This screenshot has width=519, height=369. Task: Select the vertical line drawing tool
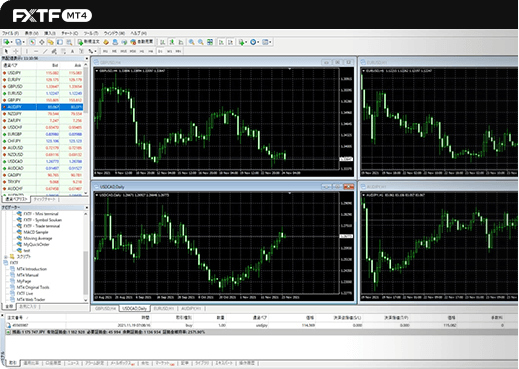tap(27, 51)
